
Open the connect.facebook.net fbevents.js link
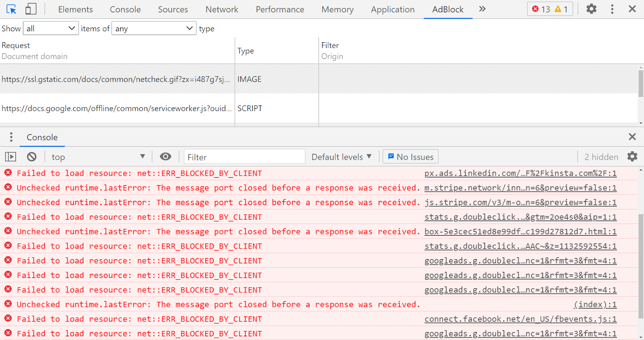pos(520,319)
